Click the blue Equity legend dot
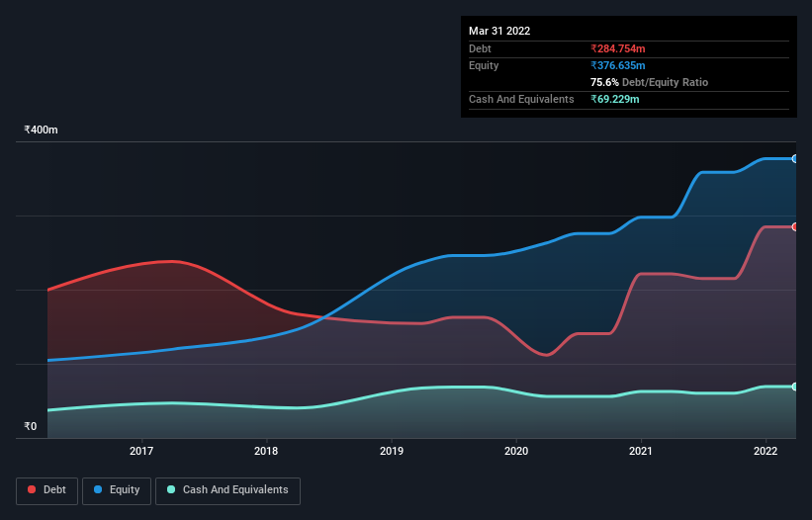The width and height of the screenshot is (812, 520). pos(98,489)
